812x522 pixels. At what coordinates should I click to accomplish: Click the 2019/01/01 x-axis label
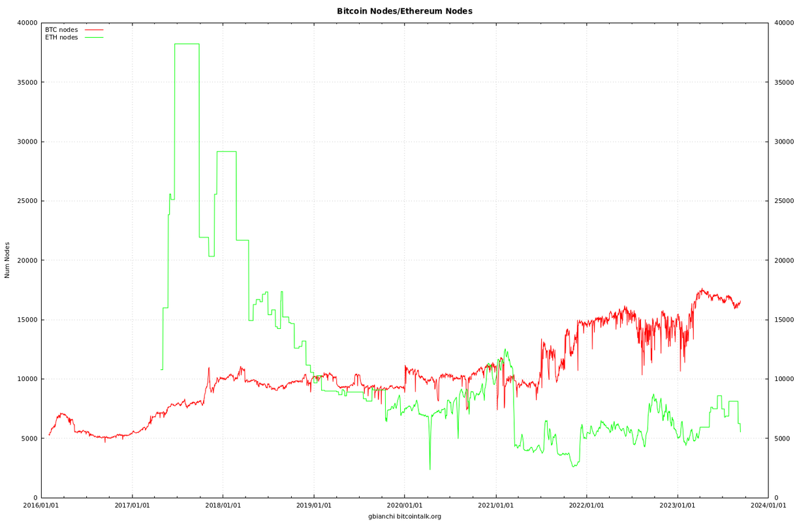(314, 505)
